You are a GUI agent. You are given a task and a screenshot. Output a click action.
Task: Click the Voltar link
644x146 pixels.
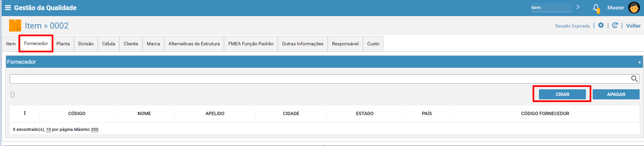pos(633,26)
